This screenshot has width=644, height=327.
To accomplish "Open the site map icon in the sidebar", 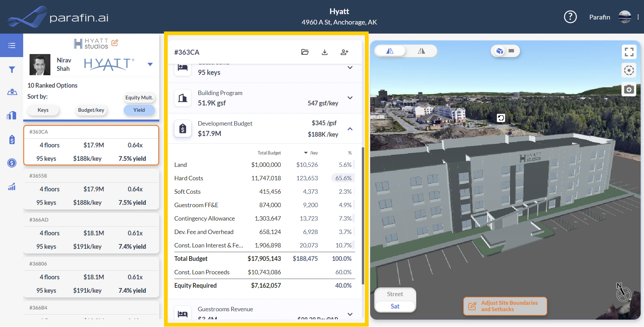I will click(x=12, y=92).
